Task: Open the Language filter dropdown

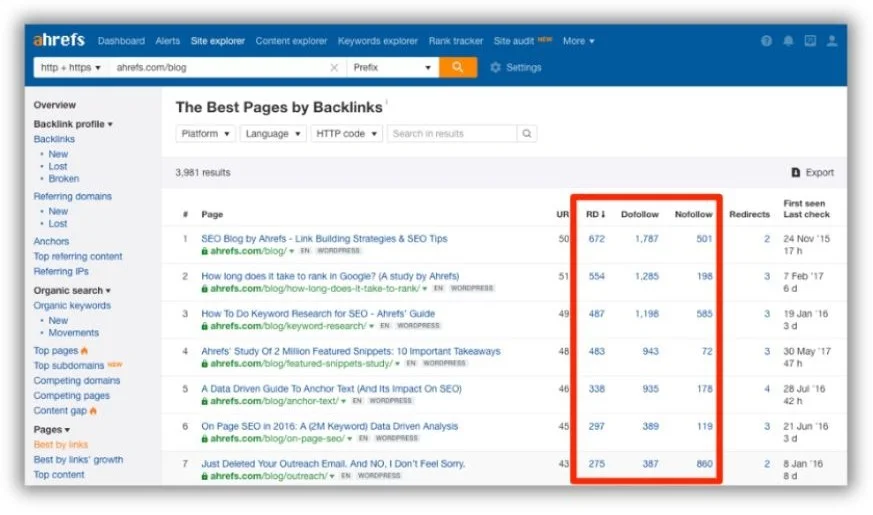Action: (273, 134)
